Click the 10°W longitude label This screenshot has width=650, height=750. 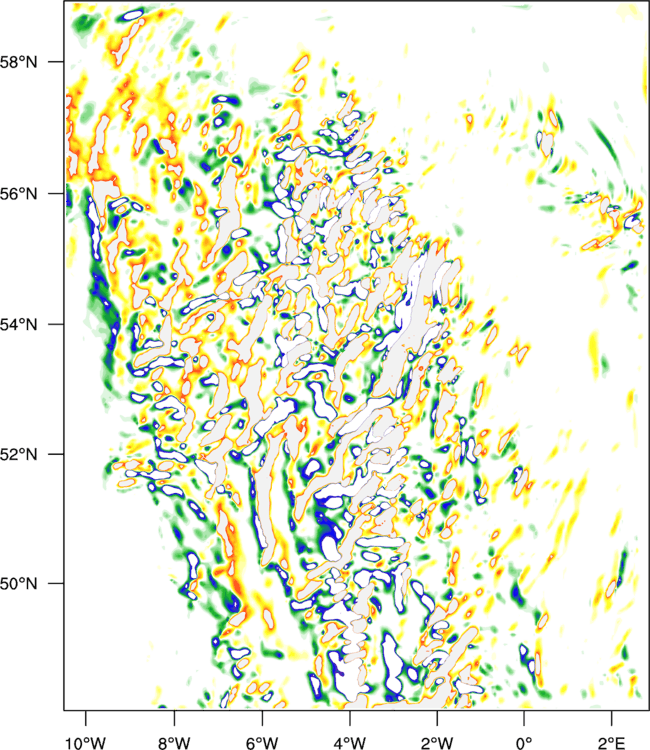click(x=86, y=742)
